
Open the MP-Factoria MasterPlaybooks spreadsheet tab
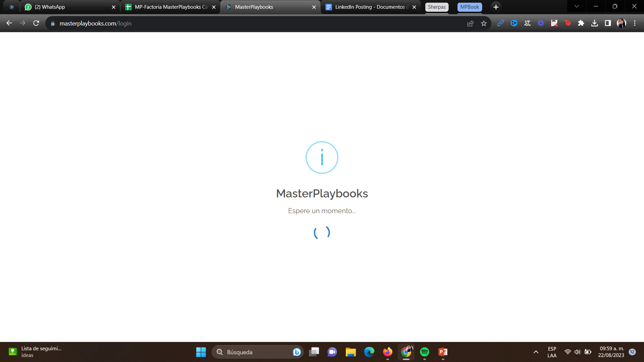[170, 7]
